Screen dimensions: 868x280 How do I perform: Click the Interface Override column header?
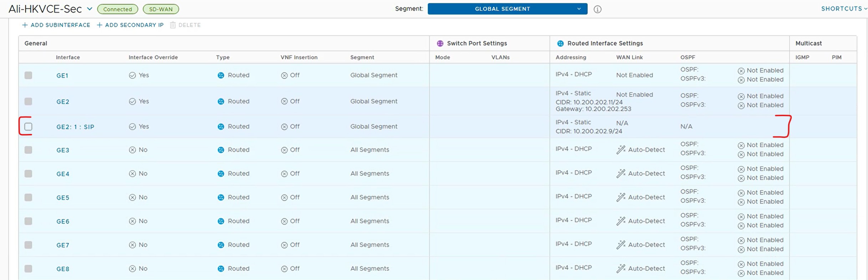click(x=153, y=57)
